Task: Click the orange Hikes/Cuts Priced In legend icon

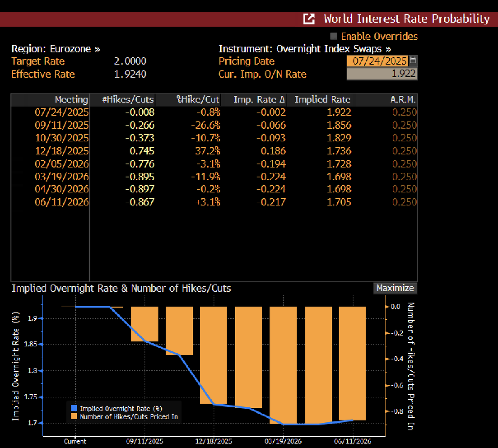Action: (73, 416)
